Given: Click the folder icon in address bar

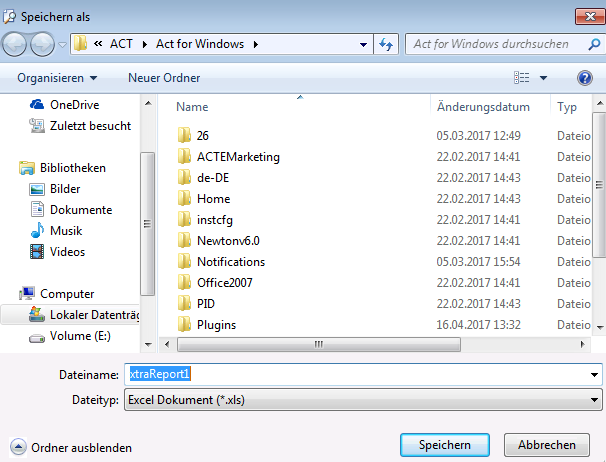Looking at the screenshot, I should point(80,44).
